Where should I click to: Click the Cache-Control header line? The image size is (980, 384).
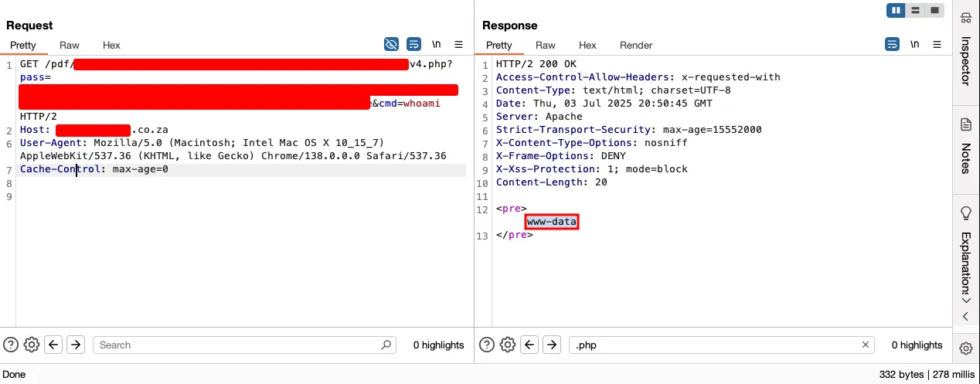(x=94, y=169)
